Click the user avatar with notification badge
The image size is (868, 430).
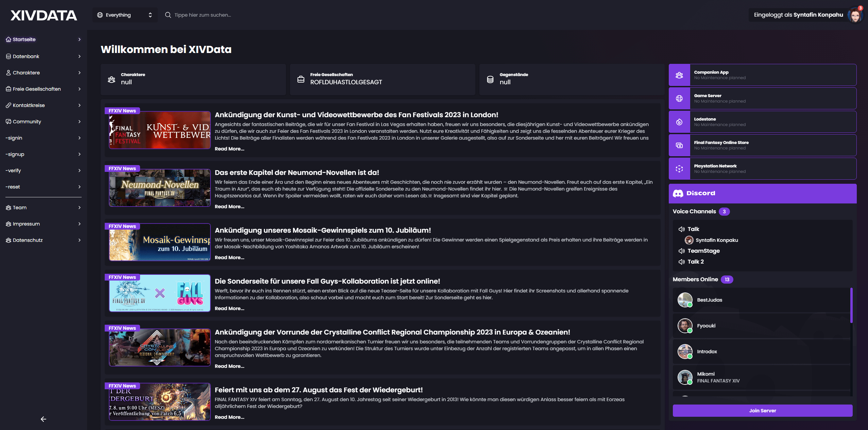click(855, 15)
